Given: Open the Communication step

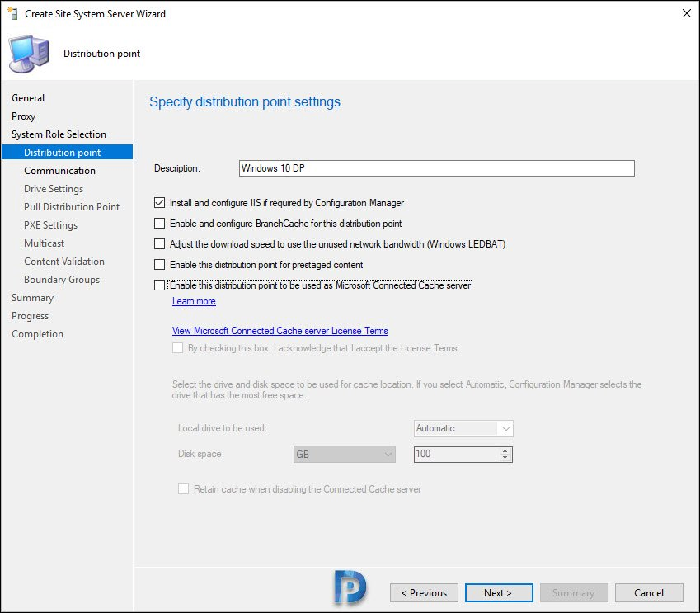Looking at the screenshot, I should click(x=60, y=171).
